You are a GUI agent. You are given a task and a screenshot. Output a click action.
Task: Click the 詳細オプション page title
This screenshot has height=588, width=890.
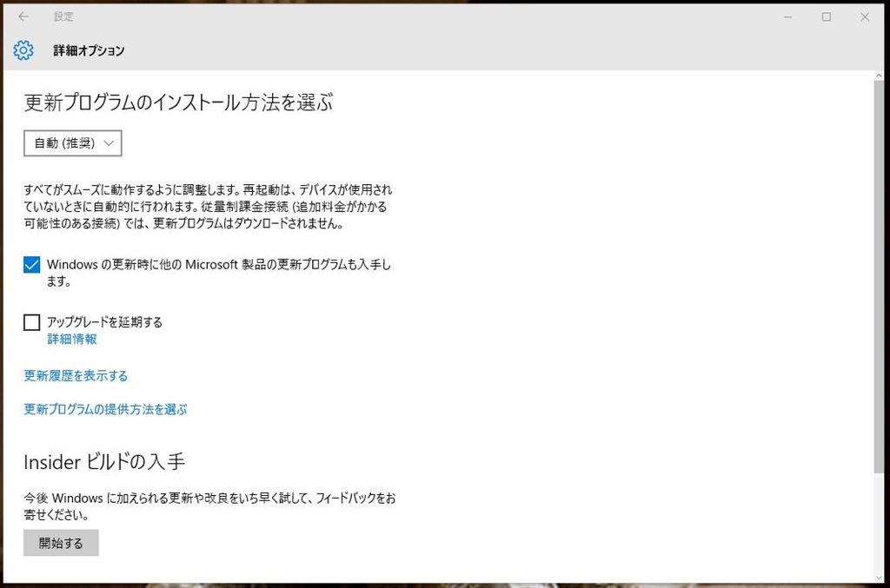[90, 50]
